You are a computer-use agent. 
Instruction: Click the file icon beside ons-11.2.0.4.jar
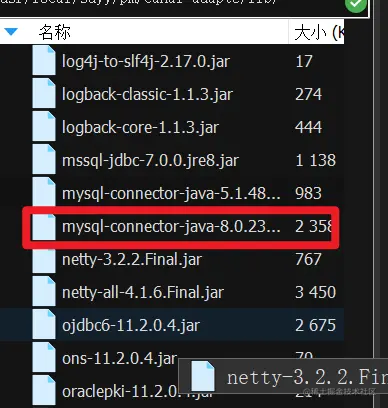tap(44, 357)
